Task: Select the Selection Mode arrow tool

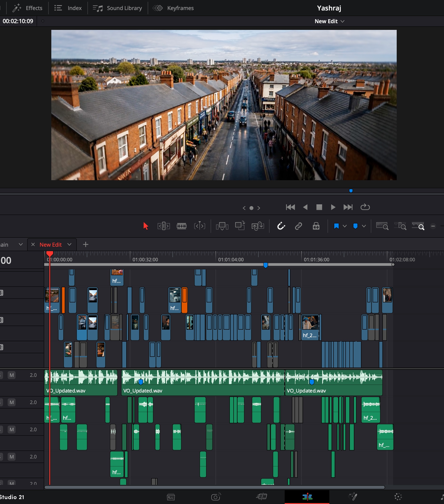Action: 145,226
